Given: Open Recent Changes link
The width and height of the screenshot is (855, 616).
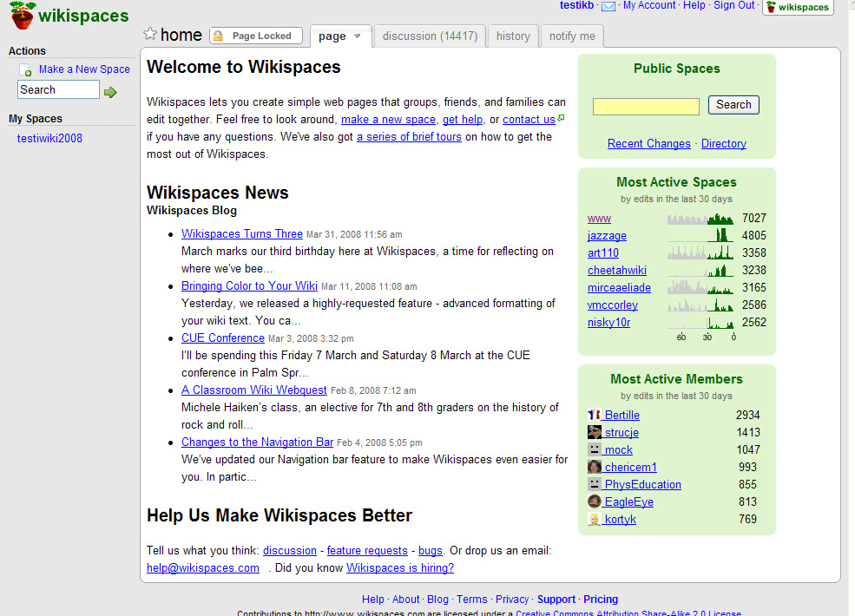Looking at the screenshot, I should click(649, 143).
